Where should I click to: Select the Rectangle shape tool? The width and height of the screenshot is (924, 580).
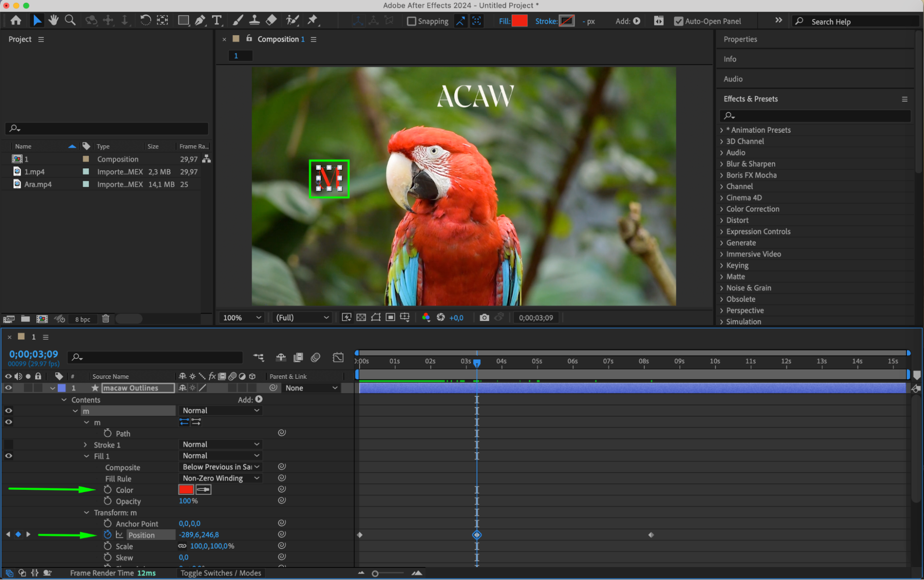184,20
